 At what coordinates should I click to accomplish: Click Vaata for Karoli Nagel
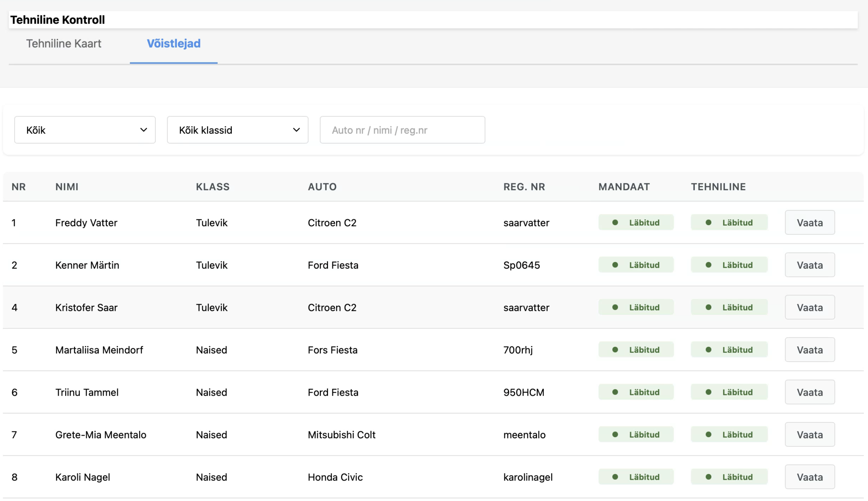[810, 477]
